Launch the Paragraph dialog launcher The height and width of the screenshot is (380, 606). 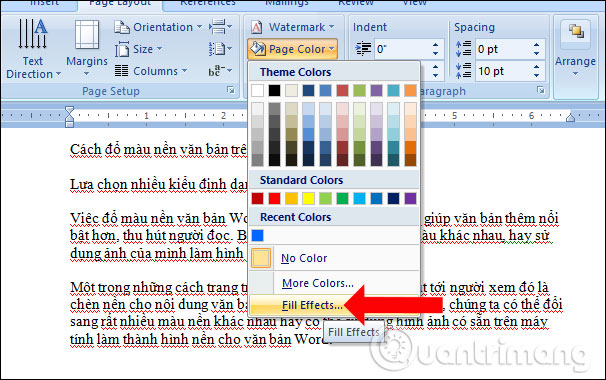[x=541, y=90]
